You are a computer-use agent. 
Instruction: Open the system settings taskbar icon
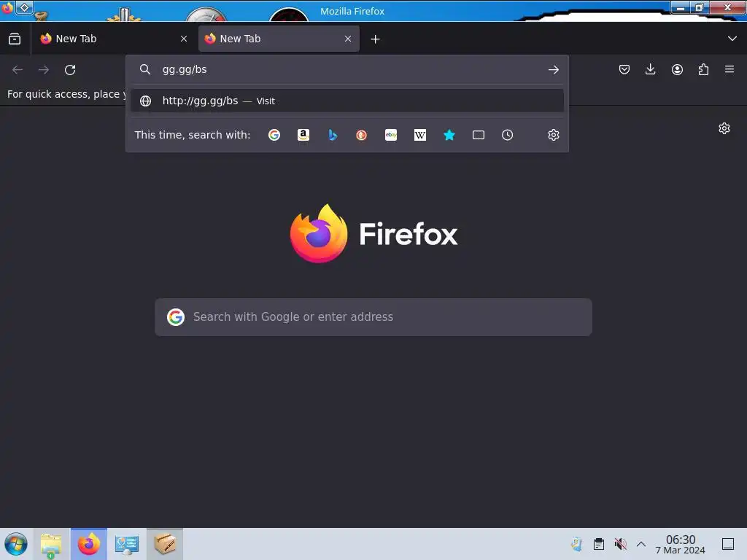pos(127,544)
